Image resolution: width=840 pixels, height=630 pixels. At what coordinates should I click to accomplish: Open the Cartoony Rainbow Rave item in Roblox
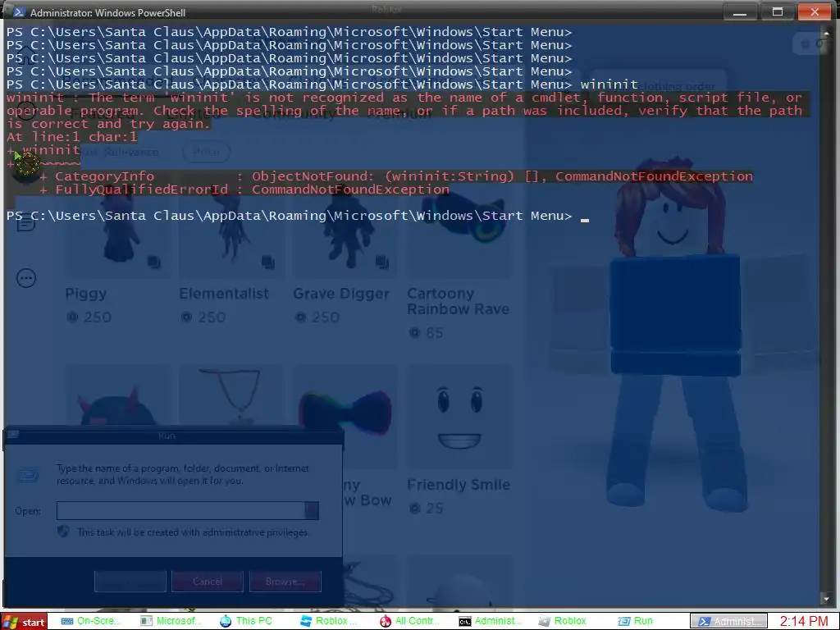click(x=458, y=301)
